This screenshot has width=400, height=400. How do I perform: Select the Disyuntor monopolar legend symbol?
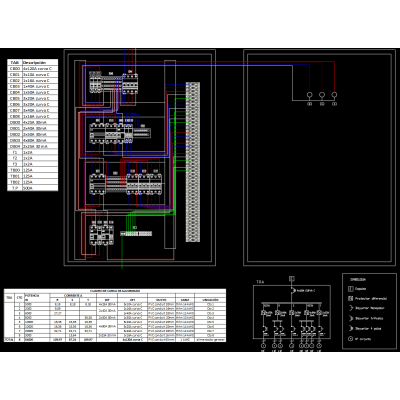[x=351, y=308]
